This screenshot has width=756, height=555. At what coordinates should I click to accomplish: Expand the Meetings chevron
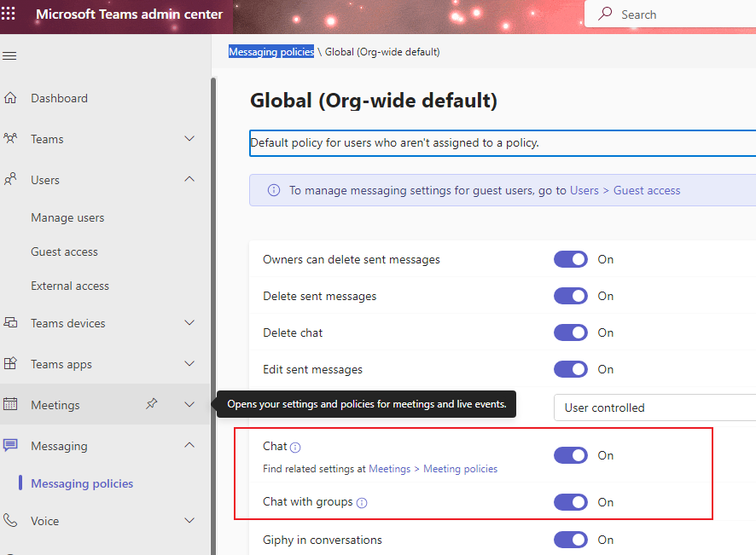(x=189, y=404)
